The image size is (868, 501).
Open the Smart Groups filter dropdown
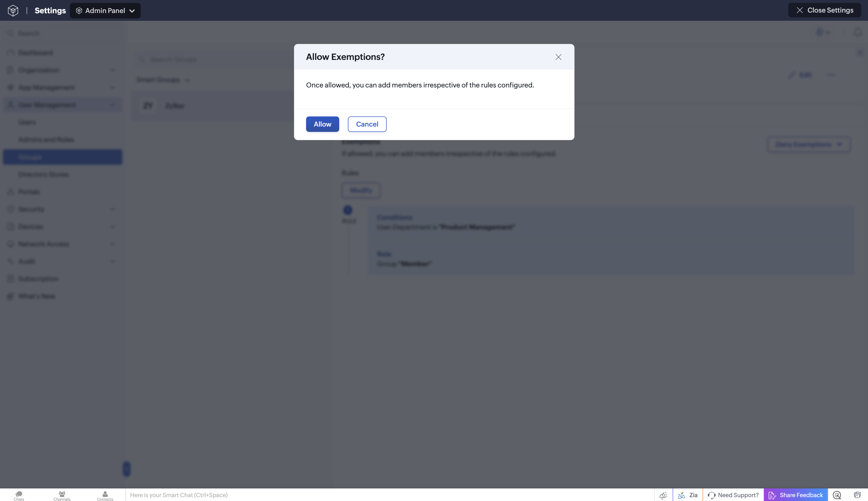coord(163,80)
